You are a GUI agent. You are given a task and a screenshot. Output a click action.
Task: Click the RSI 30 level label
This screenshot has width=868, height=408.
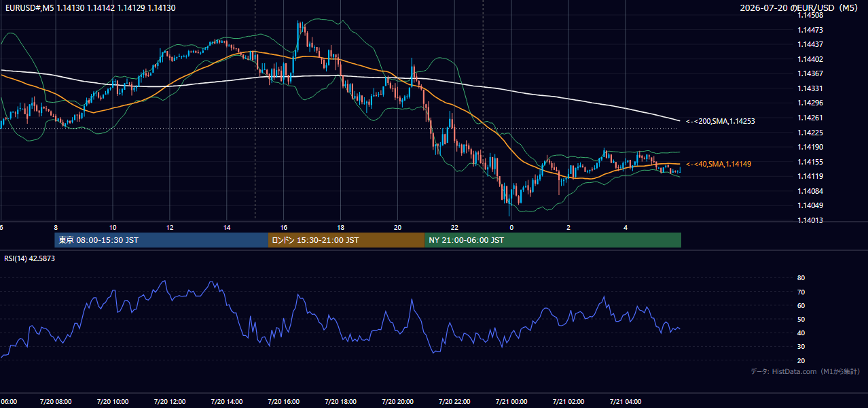801,347
